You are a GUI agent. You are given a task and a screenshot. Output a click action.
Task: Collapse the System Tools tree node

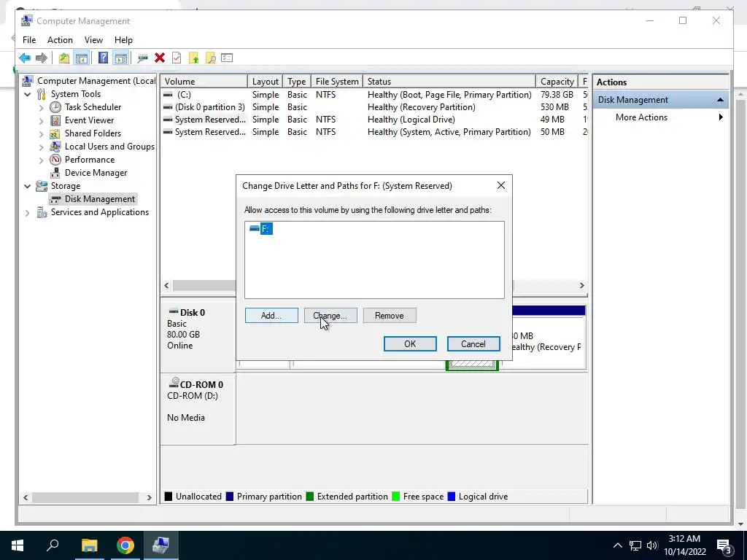tap(28, 94)
